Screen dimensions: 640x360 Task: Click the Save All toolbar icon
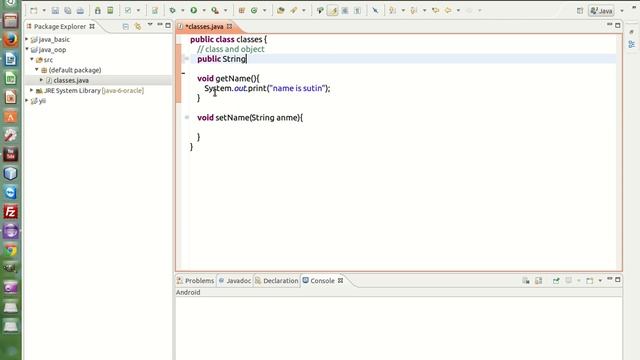point(68,11)
